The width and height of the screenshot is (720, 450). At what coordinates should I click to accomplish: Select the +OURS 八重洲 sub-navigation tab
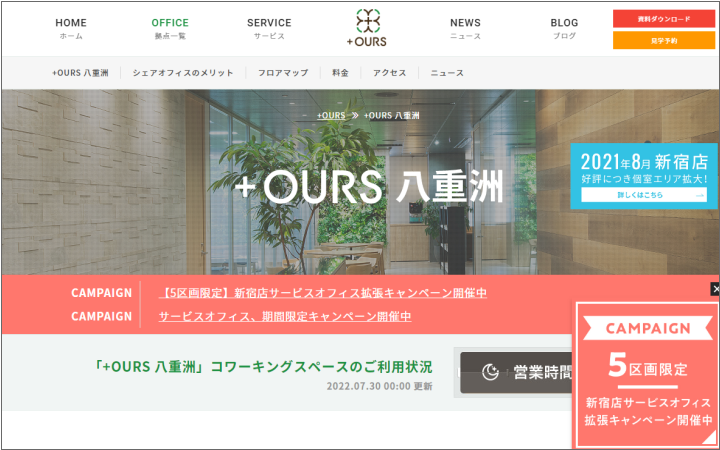80,73
